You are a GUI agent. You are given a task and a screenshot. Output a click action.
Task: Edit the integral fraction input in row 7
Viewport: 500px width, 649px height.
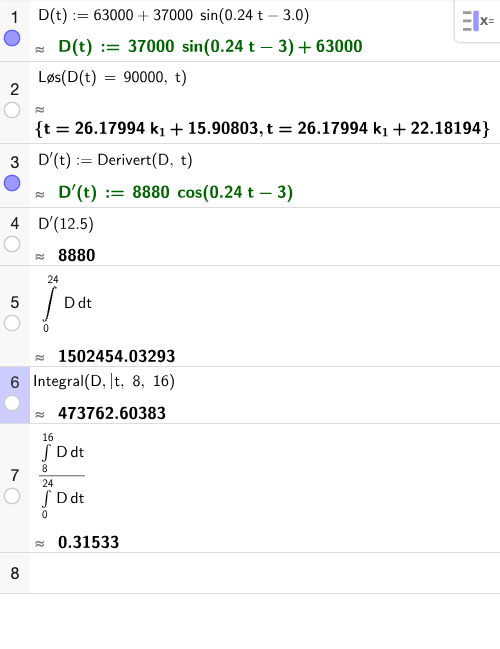[62, 476]
